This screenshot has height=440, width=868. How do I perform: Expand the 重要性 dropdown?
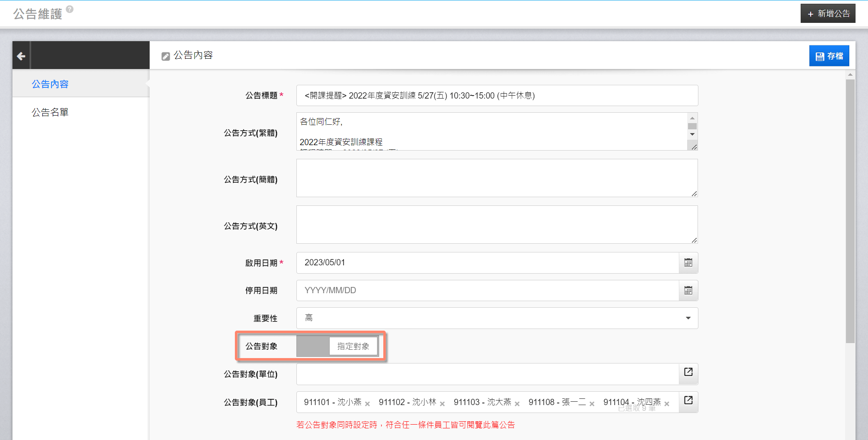pos(497,318)
